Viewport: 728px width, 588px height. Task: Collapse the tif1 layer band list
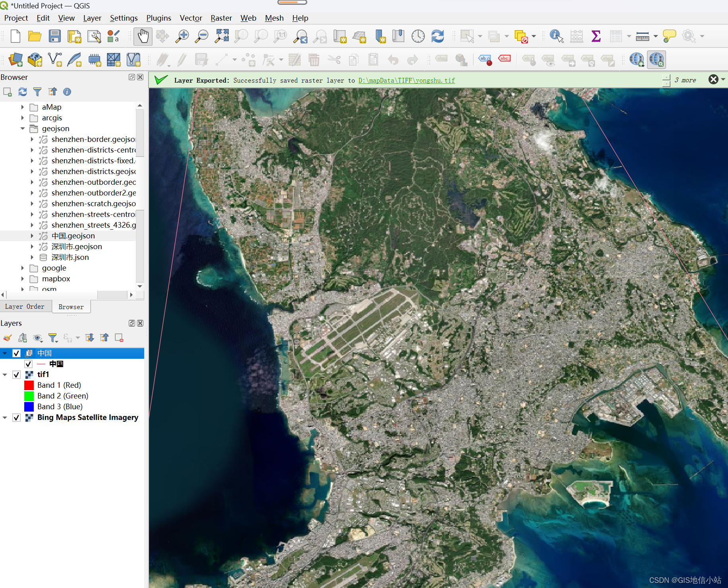(5, 375)
